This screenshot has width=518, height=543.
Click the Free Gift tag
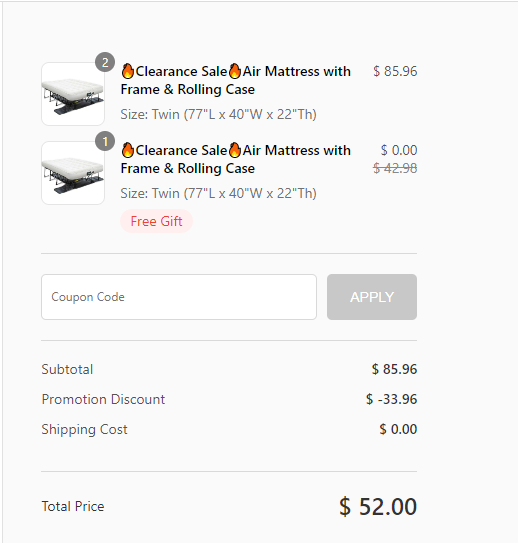pyautogui.click(x=156, y=221)
